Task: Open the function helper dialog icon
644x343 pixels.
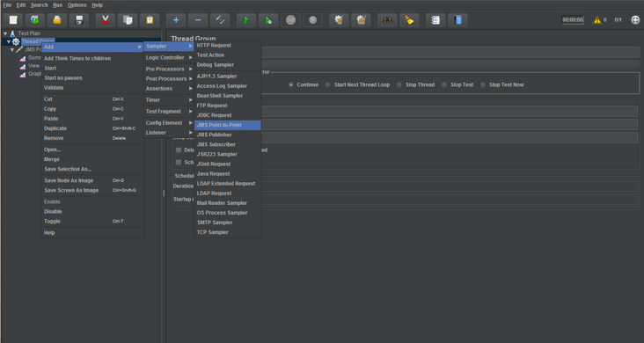Action: click(435, 20)
